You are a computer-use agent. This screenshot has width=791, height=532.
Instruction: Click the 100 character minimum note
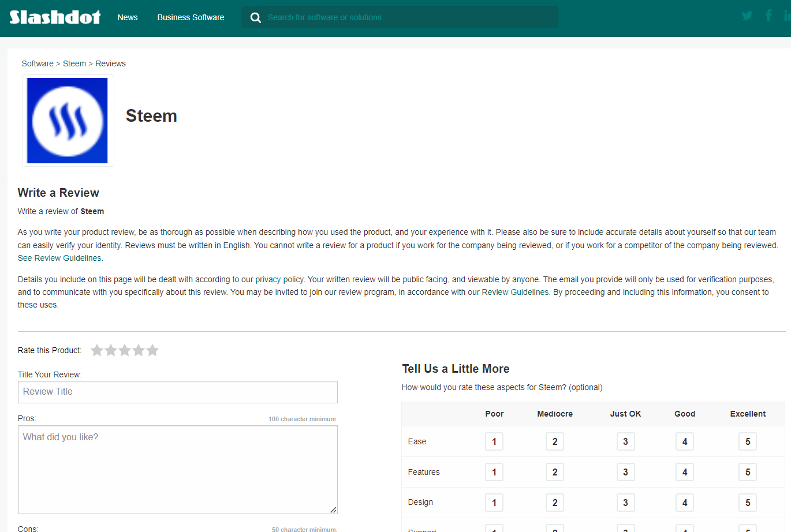click(303, 419)
